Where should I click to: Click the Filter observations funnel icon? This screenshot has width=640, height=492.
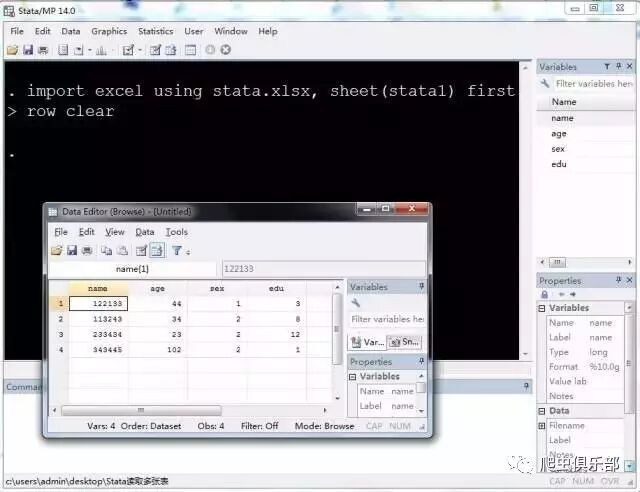(176, 250)
